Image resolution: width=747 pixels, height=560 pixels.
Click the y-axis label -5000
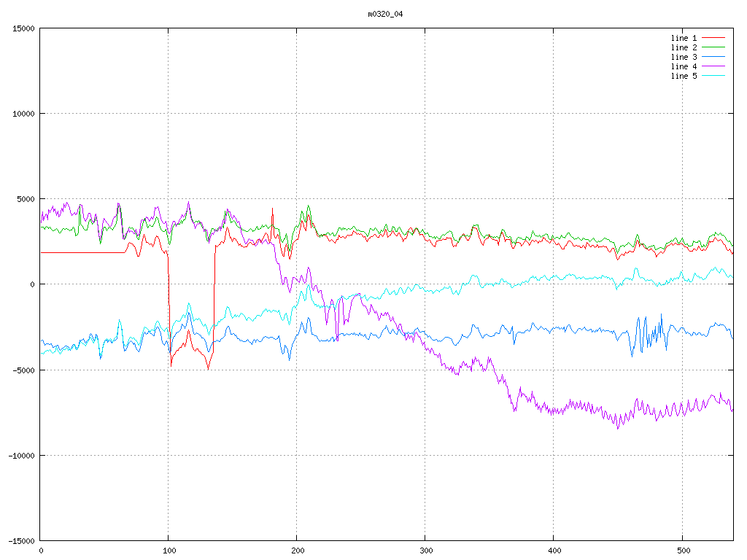click(x=24, y=370)
